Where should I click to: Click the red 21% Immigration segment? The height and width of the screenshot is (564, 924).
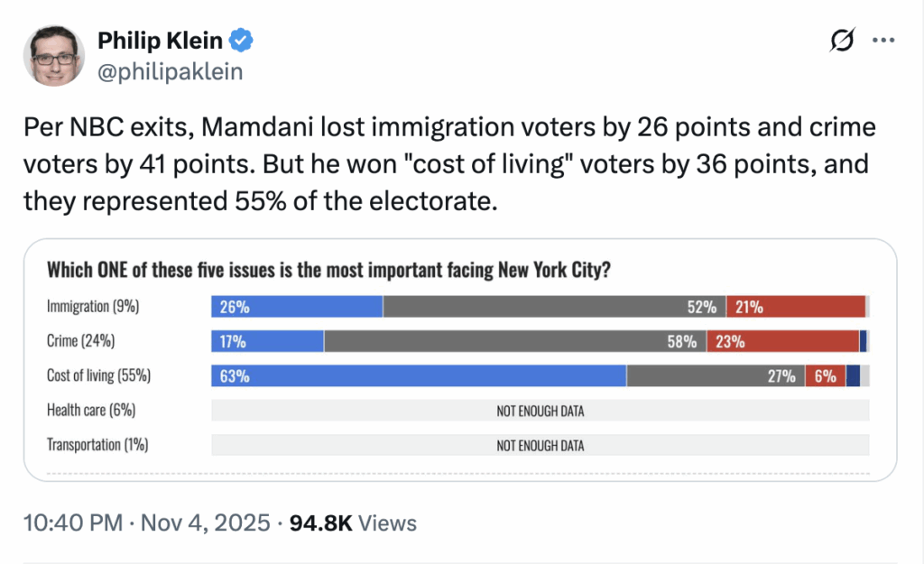(x=795, y=307)
